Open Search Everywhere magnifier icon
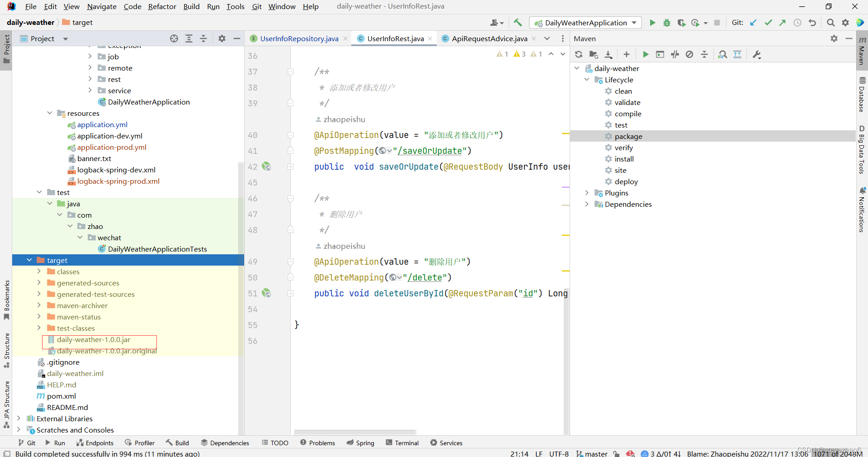The width and height of the screenshot is (868, 457). [x=830, y=23]
